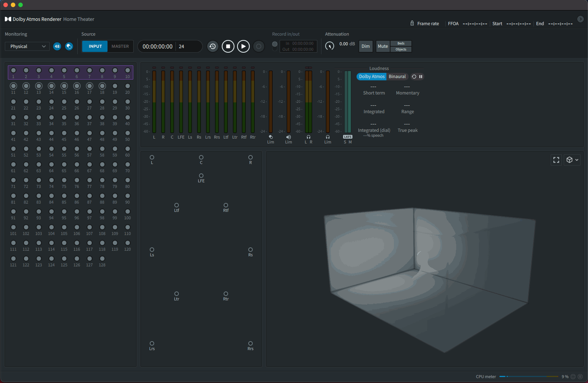Viewport: 588px width, 383px height.
Task: Click the Record In timecode field
Action: click(303, 43)
